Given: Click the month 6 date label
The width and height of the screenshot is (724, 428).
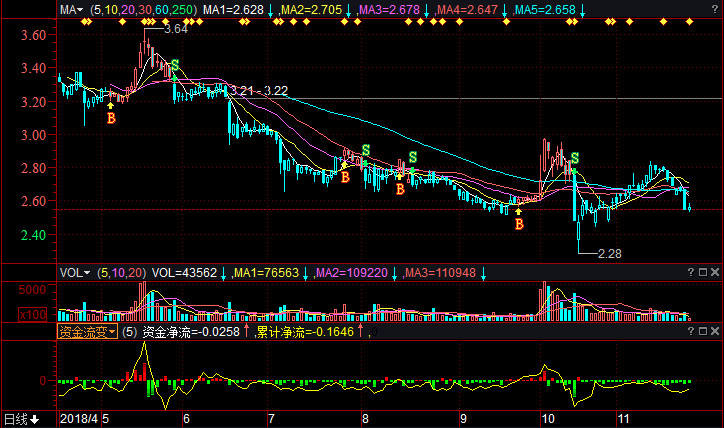Looking at the screenshot, I should pyautogui.click(x=186, y=419).
